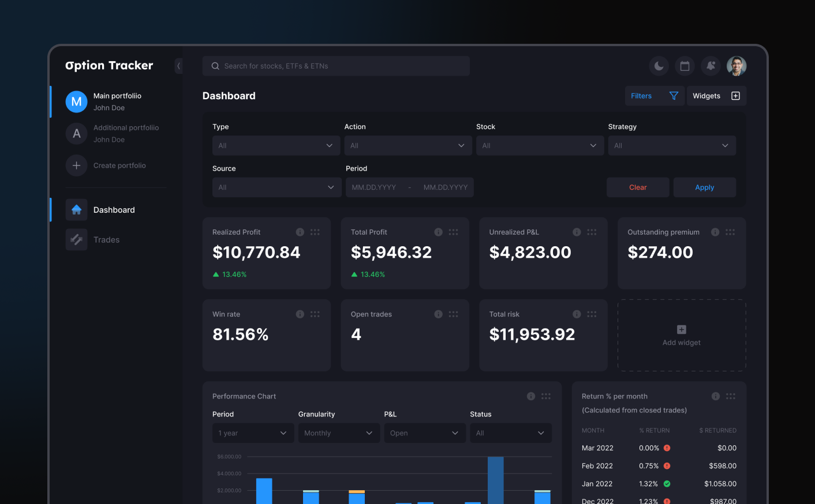Click the info icon on Realized Profit widget
The width and height of the screenshot is (815, 504).
[300, 232]
